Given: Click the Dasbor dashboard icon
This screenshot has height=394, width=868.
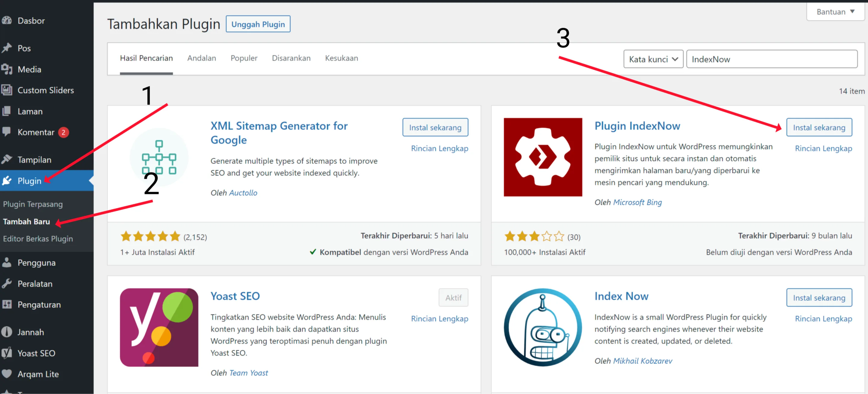Looking at the screenshot, I should pyautogui.click(x=7, y=20).
